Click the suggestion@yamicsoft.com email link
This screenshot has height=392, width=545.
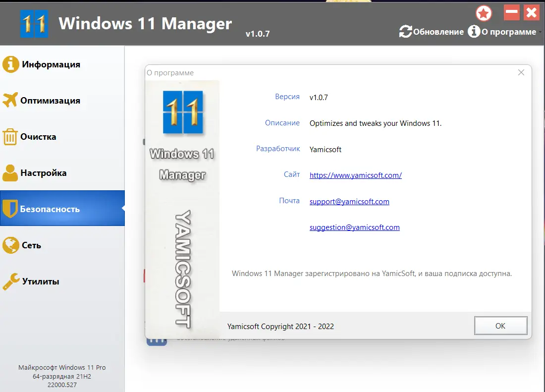pos(355,227)
